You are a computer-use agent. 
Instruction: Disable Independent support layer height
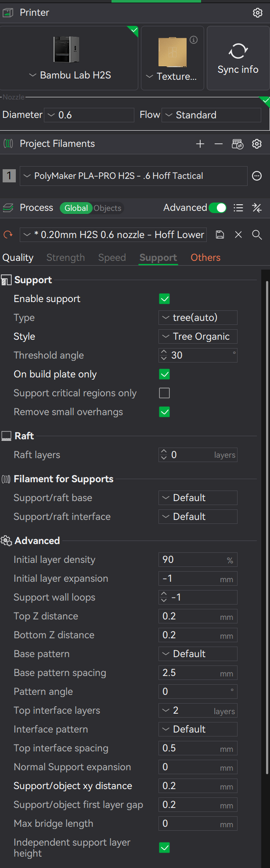coord(165,848)
